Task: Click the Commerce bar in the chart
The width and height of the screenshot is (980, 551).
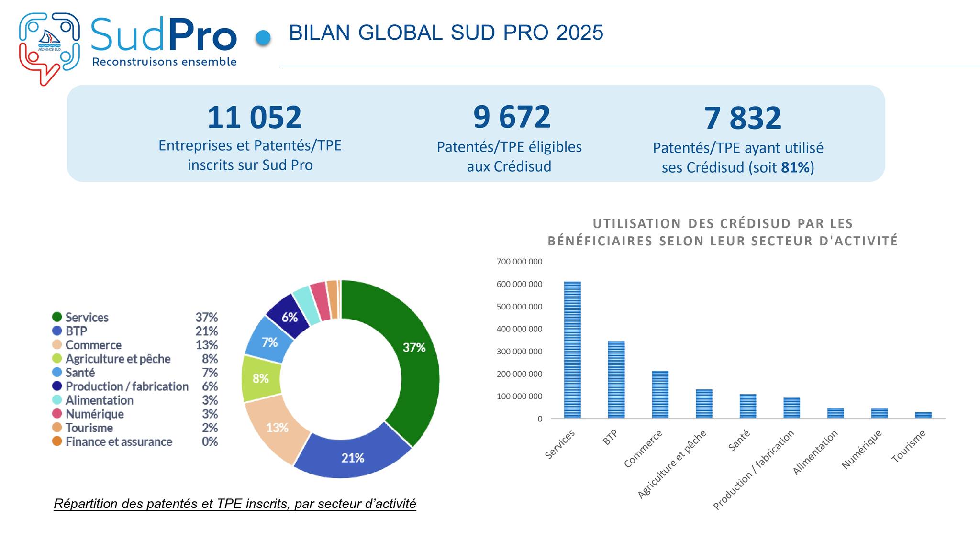Action: point(660,395)
